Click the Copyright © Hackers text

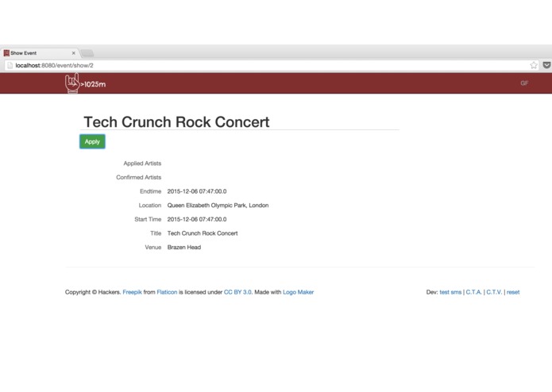click(x=93, y=292)
